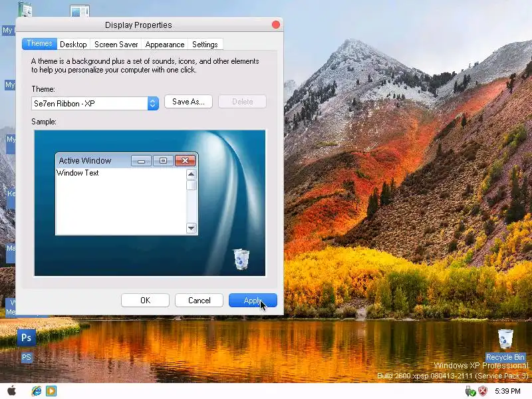Click the OK button
532x399 pixels.
coord(145,301)
